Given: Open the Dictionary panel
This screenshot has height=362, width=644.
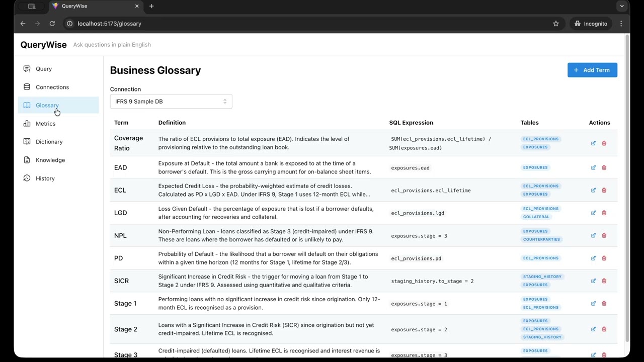Looking at the screenshot, I should click(x=49, y=141).
